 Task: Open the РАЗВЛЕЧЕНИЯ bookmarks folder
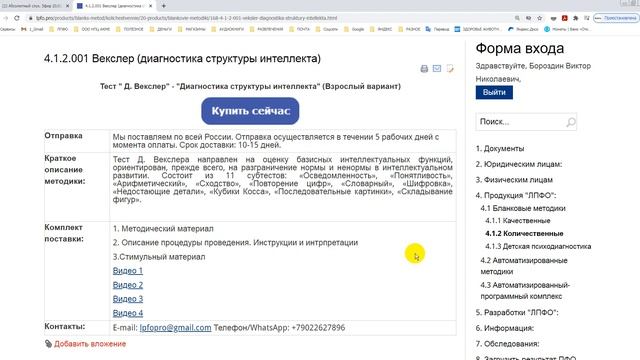pyautogui.click(x=266, y=29)
